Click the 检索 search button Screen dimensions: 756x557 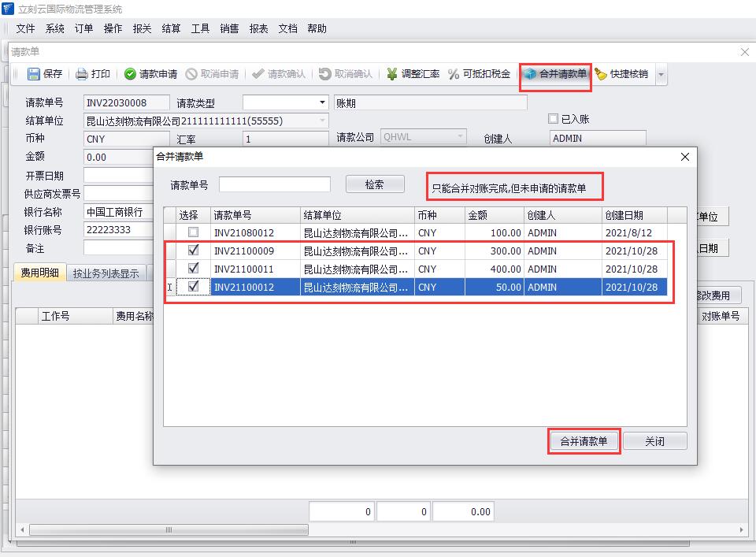pyautogui.click(x=374, y=184)
